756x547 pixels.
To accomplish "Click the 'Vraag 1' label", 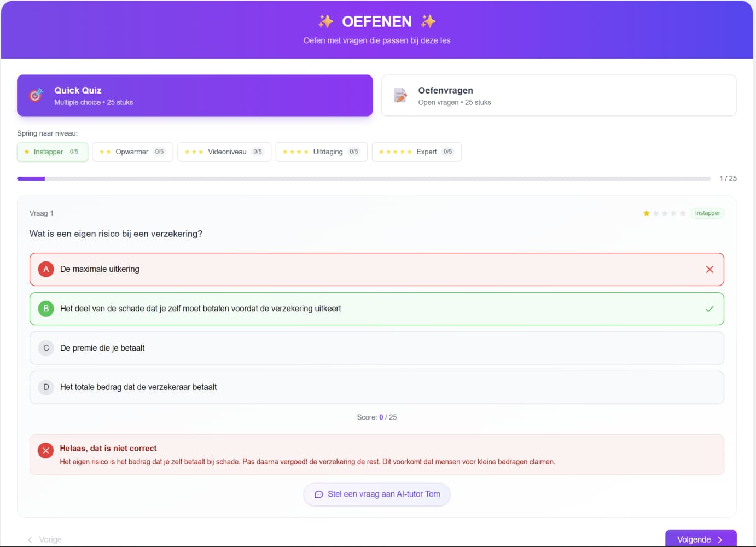I will [42, 213].
